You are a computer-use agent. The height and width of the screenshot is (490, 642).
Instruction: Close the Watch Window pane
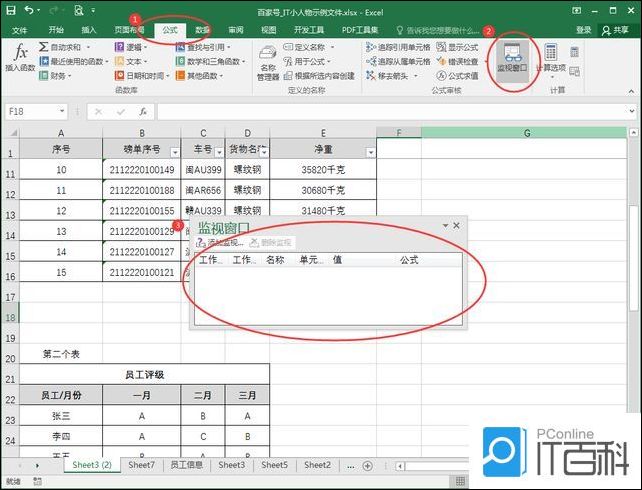click(457, 226)
